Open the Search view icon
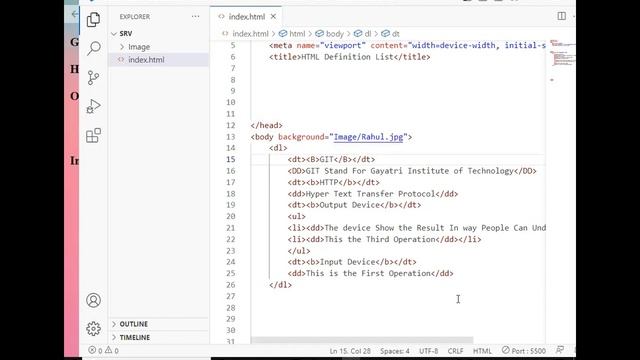 (x=93, y=48)
